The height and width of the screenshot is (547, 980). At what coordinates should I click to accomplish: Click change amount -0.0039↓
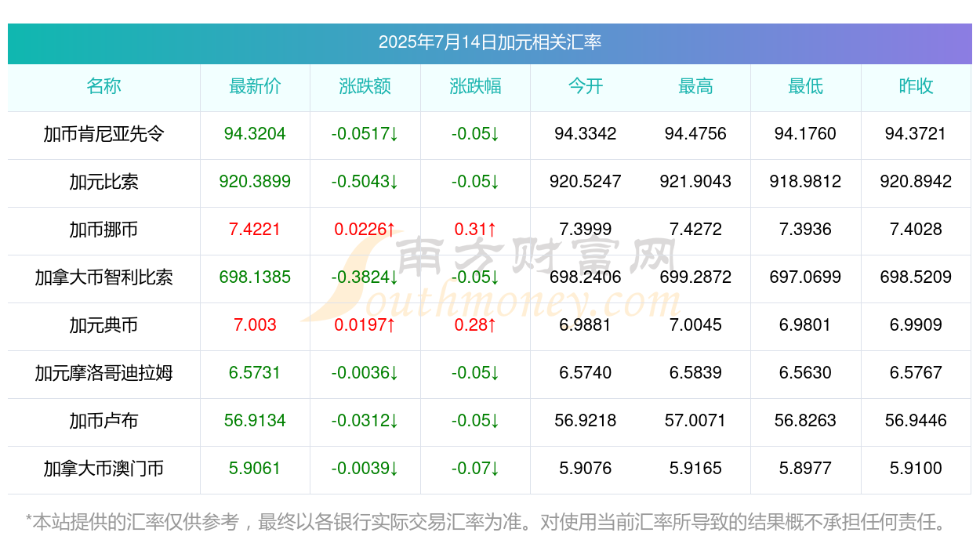pyautogui.click(x=365, y=469)
